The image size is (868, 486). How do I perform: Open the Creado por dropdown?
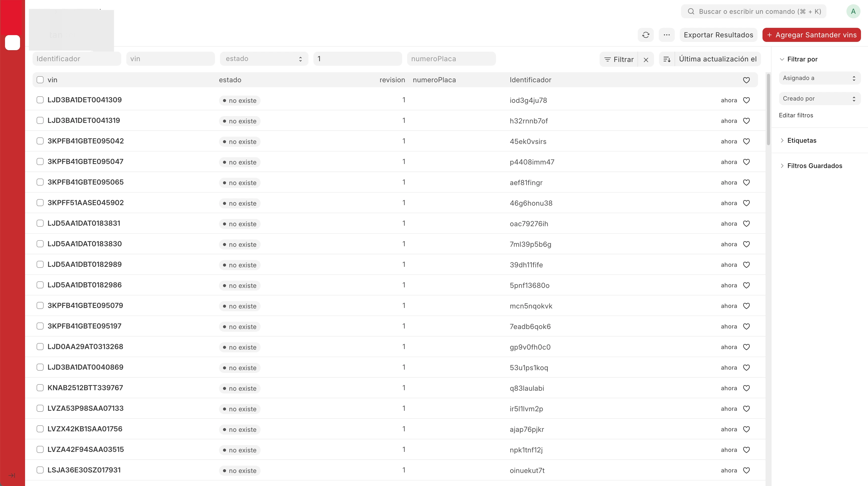[819, 99]
